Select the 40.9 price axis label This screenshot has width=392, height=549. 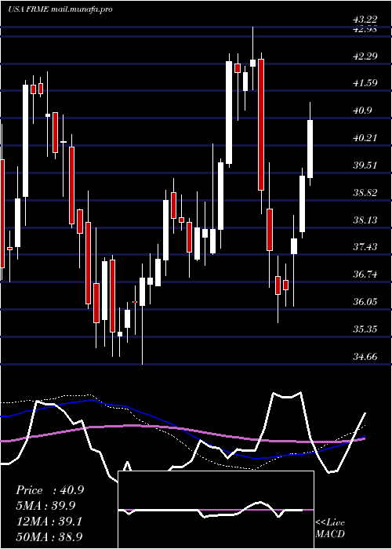point(362,111)
